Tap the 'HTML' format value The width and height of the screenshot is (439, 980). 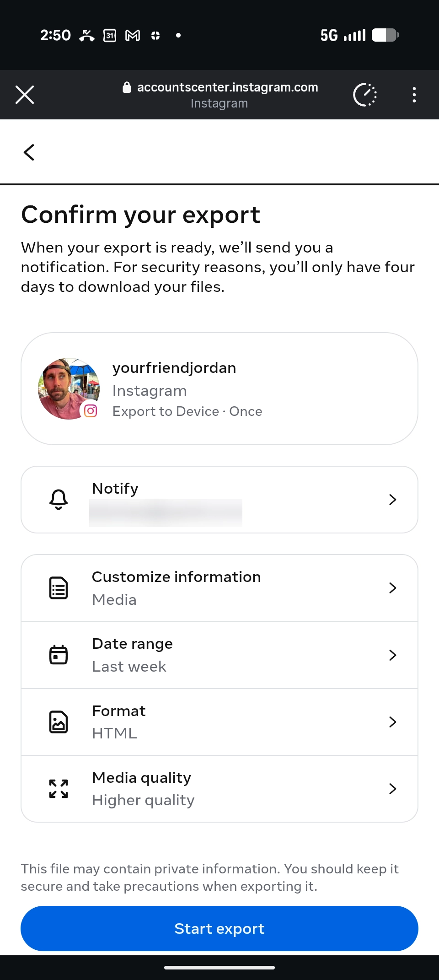point(114,733)
